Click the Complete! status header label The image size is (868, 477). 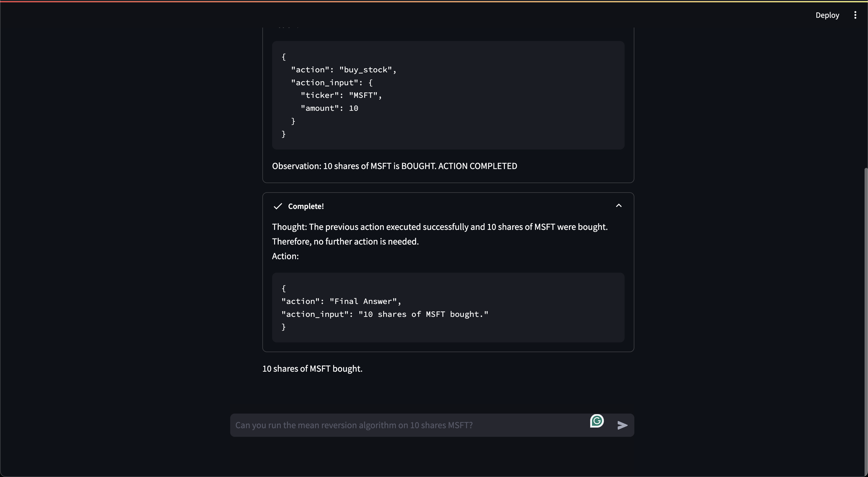[306, 206]
